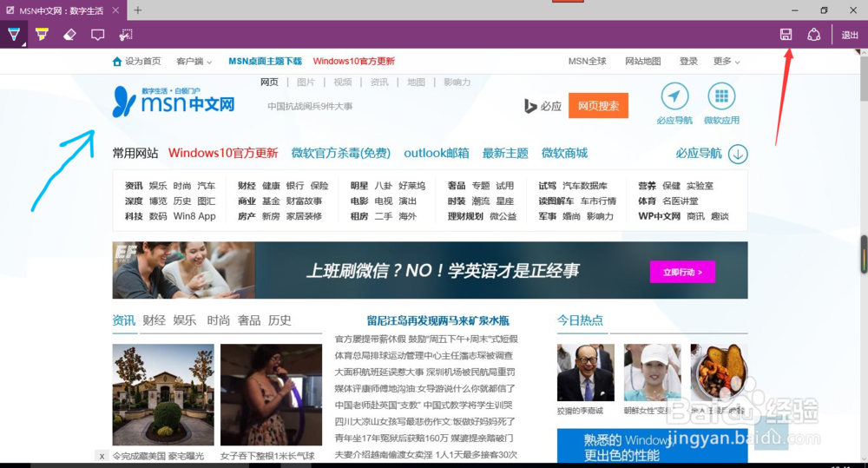Image resolution: width=868 pixels, height=468 pixels.
Task: Open the WP中文网 link
Action: tap(659, 216)
